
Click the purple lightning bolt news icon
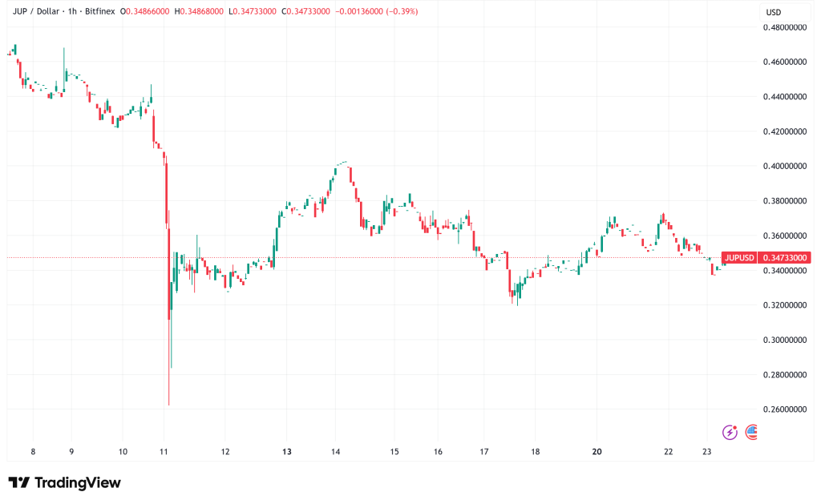point(730,432)
